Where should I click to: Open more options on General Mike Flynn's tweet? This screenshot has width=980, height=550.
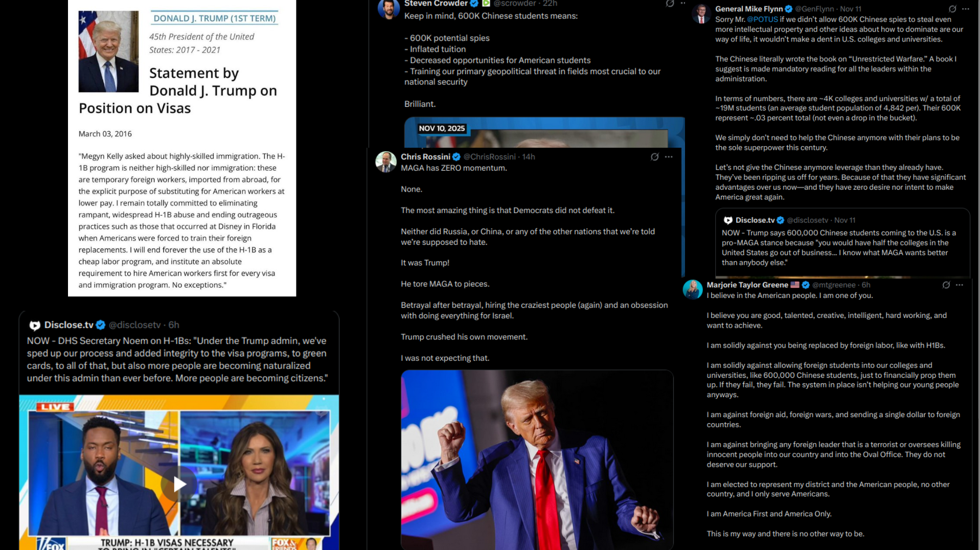tap(965, 9)
